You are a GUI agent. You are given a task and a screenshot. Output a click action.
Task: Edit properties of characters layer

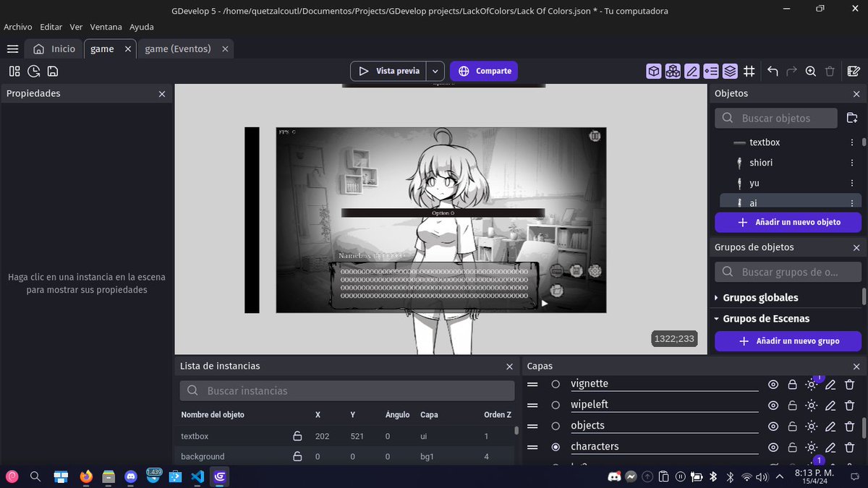point(830,447)
